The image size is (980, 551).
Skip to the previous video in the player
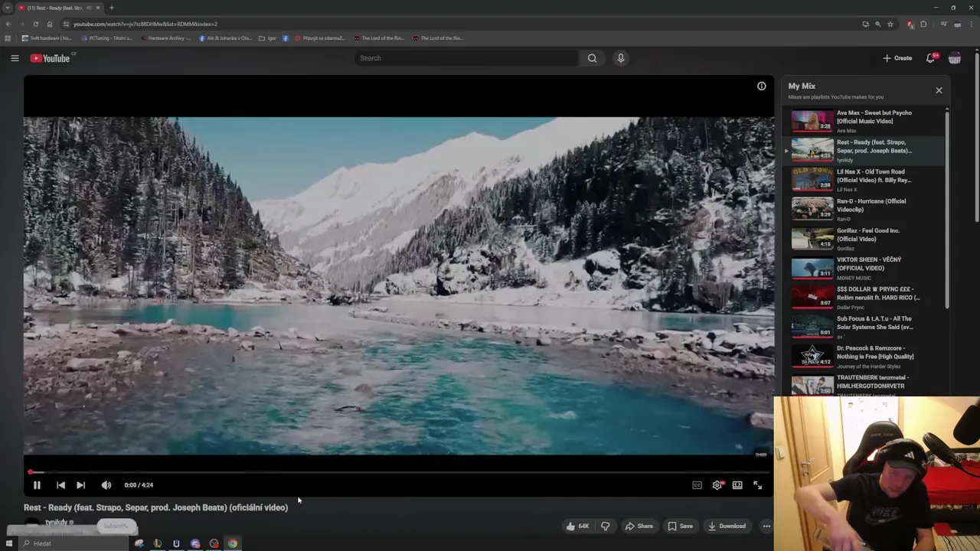tap(60, 485)
